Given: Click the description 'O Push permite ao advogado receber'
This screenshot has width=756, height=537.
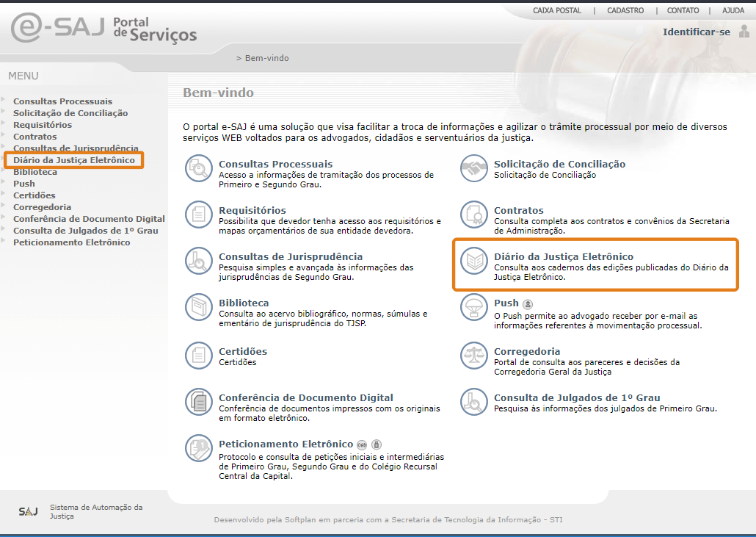Looking at the screenshot, I should [x=598, y=321].
